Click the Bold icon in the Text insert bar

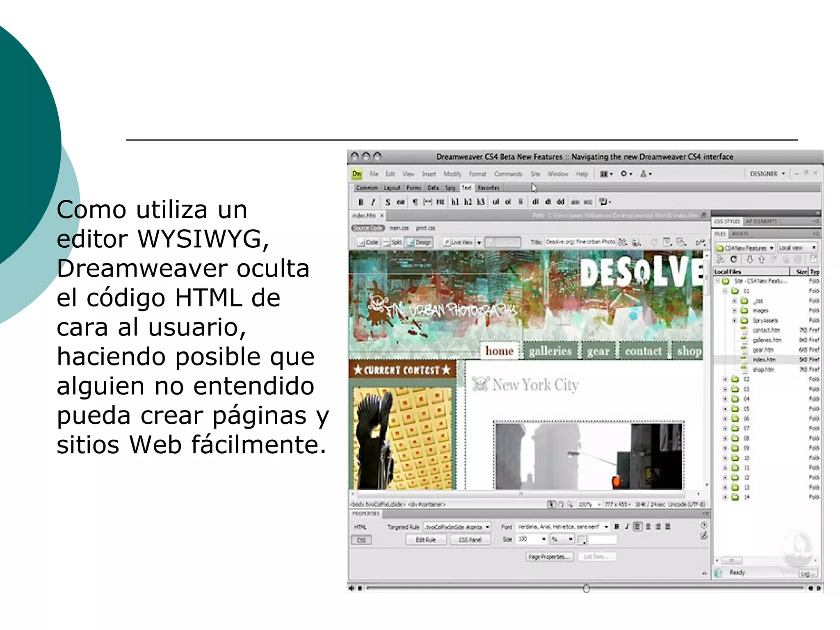pos(361,202)
